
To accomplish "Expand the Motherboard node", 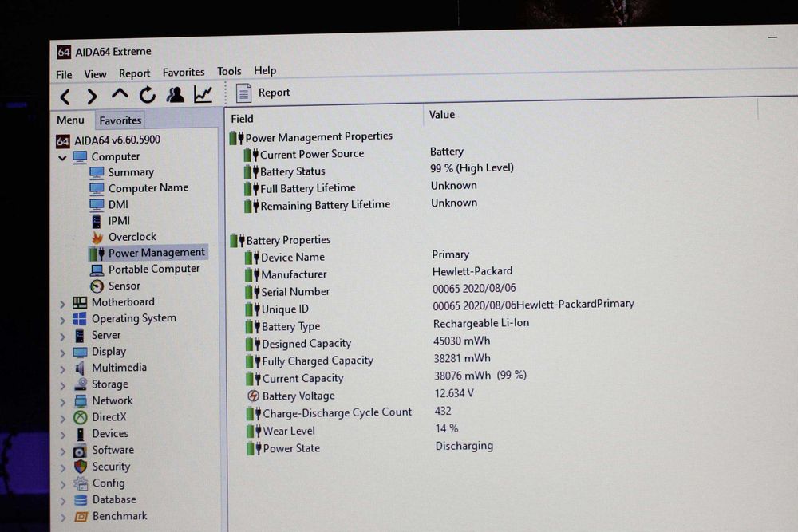I will (62, 304).
